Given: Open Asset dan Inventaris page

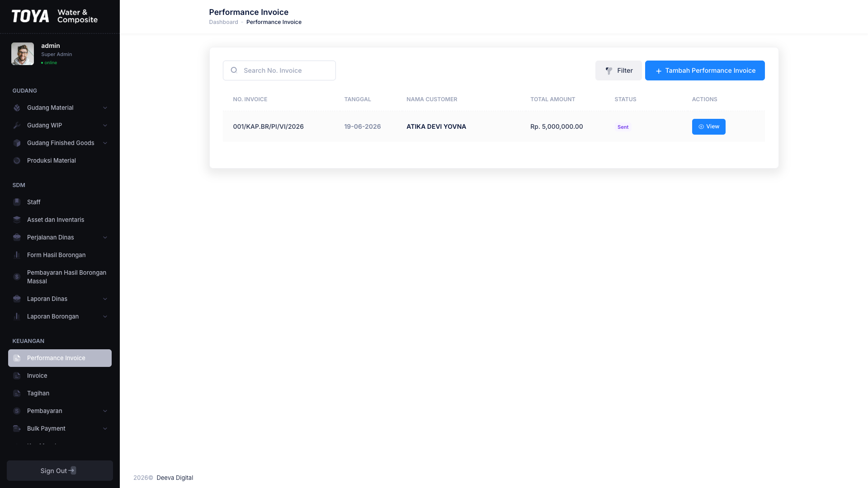Looking at the screenshot, I should pyautogui.click(x=60, y=220).
